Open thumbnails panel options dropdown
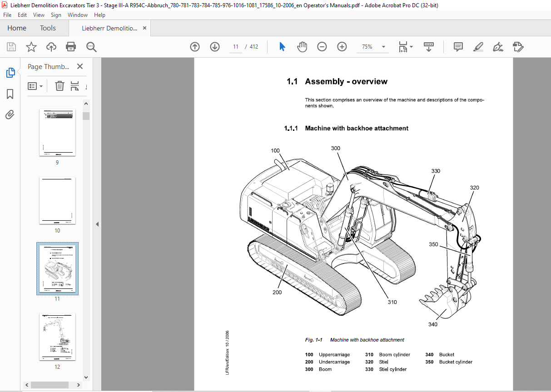551x392 pixels. pyautogui.click(x=35, y=86)
